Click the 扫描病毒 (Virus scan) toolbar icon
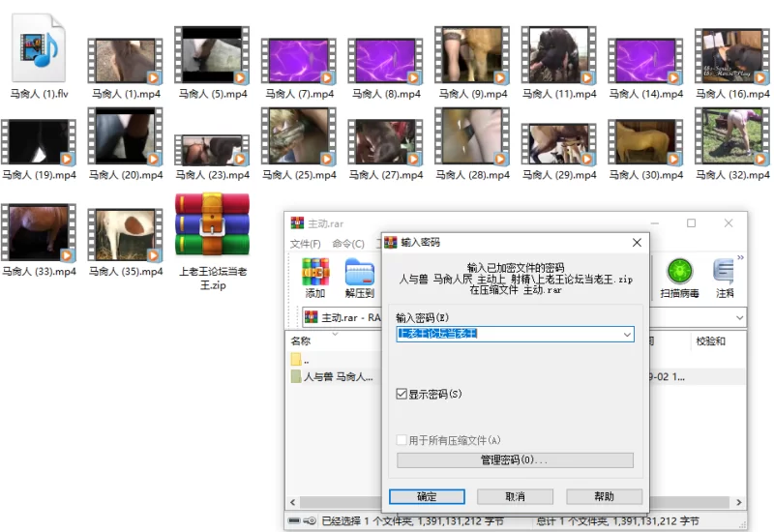774x532 pixels. point(679,278)
